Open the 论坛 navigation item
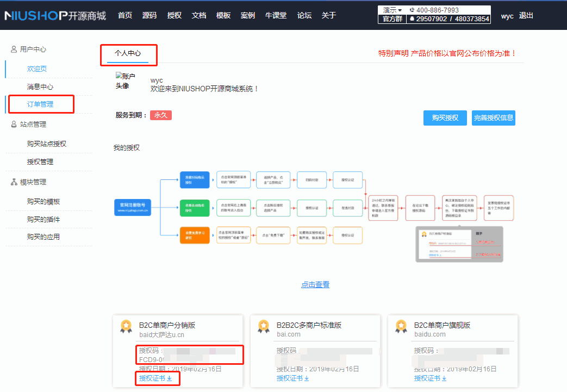 pyautogui.click(x=304, y=15)
